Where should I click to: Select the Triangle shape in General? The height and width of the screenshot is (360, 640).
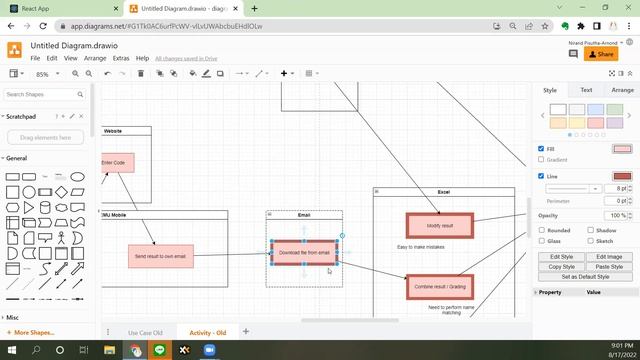29,207
